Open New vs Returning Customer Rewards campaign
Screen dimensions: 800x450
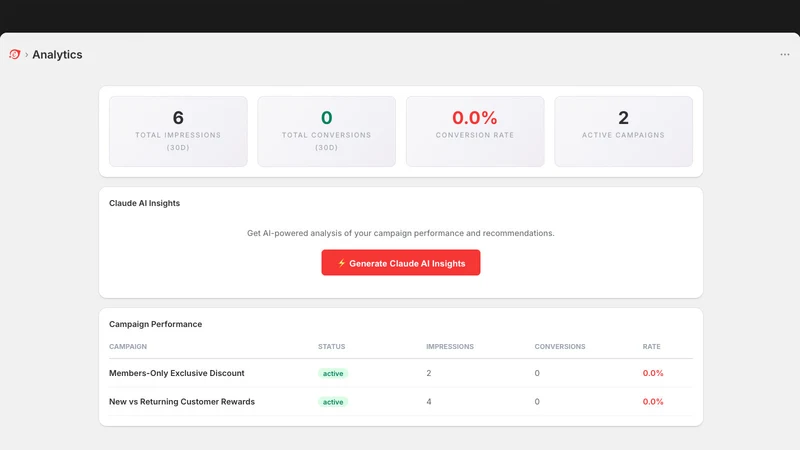182,402
